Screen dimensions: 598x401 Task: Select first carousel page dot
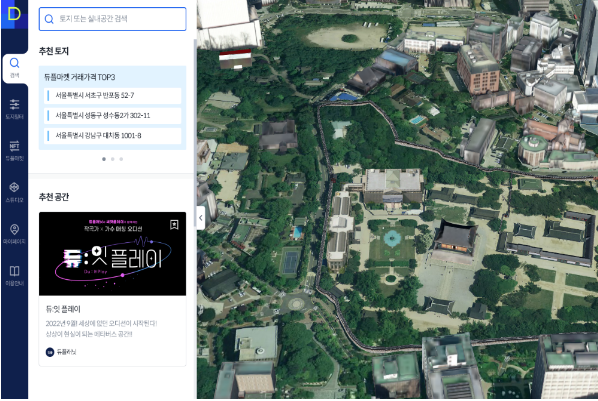(104, 159)
